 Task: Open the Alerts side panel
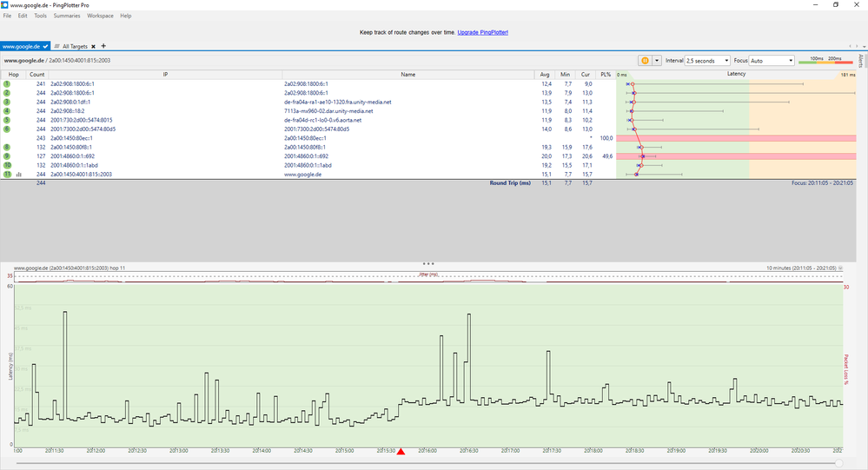861,60
